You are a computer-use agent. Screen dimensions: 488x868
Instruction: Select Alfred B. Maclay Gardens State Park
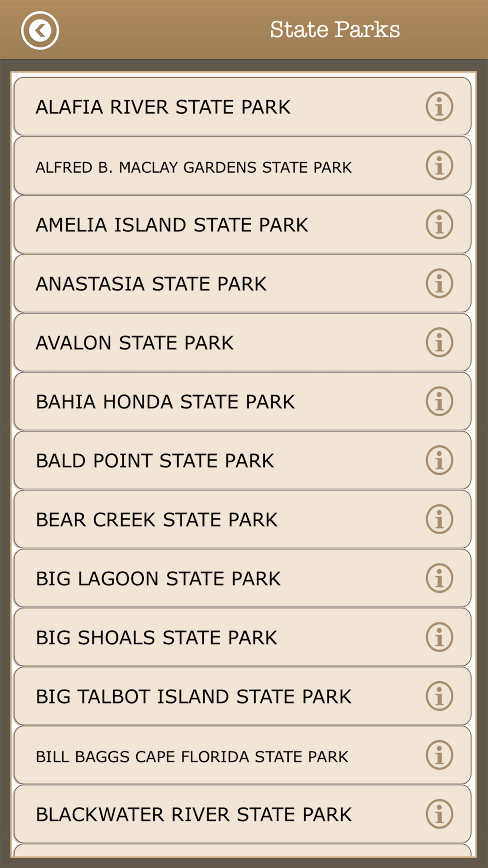243,165
